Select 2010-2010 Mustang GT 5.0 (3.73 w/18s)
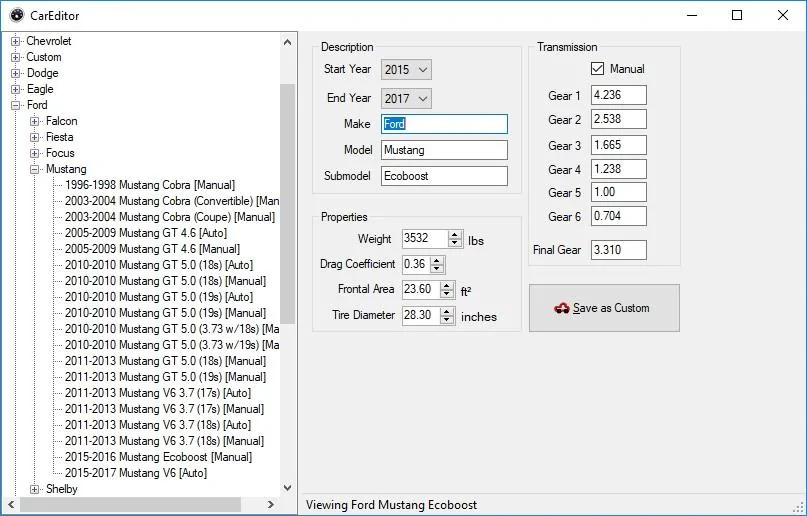The image size is (807, 516). pos(172,329)
